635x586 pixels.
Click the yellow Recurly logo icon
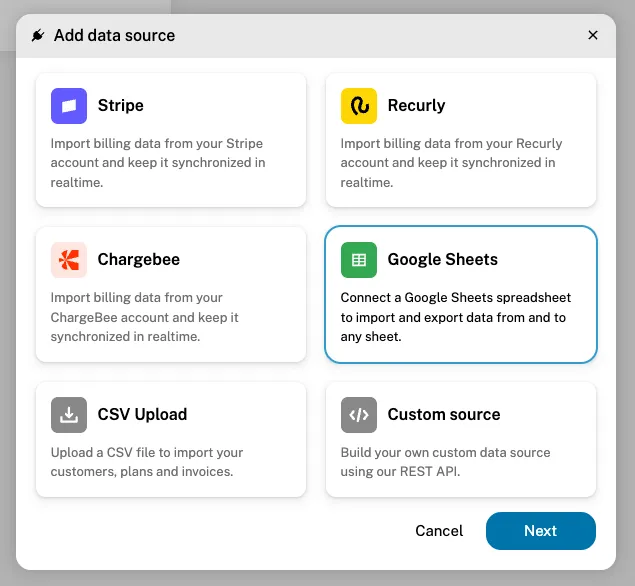(x=359, y=106)
